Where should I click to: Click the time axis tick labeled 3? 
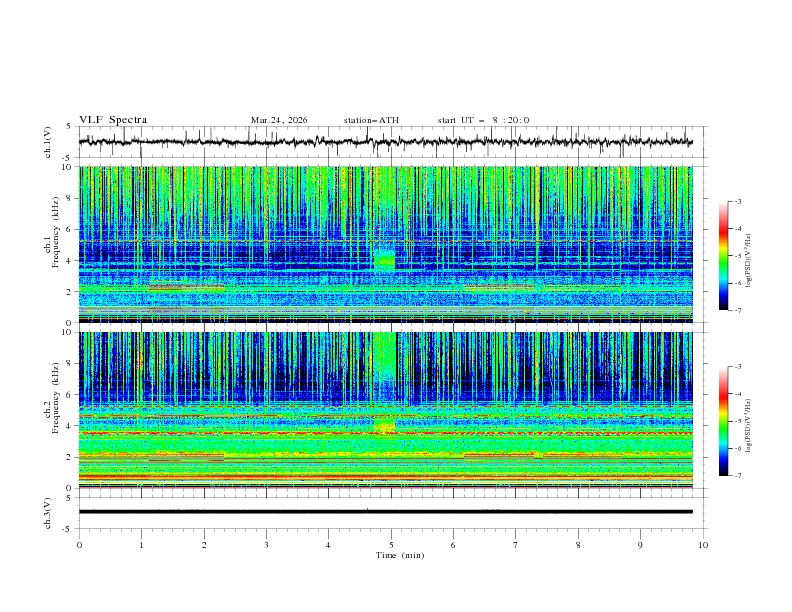pos(266,545)
